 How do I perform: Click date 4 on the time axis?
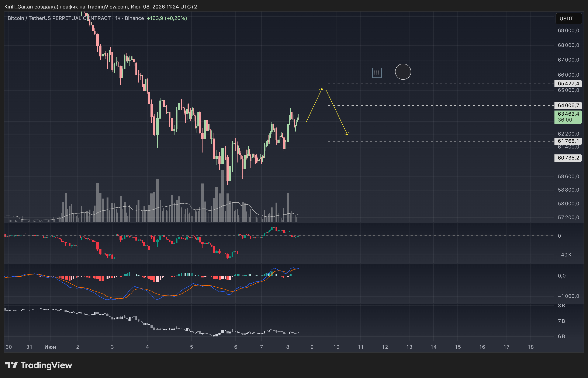(147, 347)
